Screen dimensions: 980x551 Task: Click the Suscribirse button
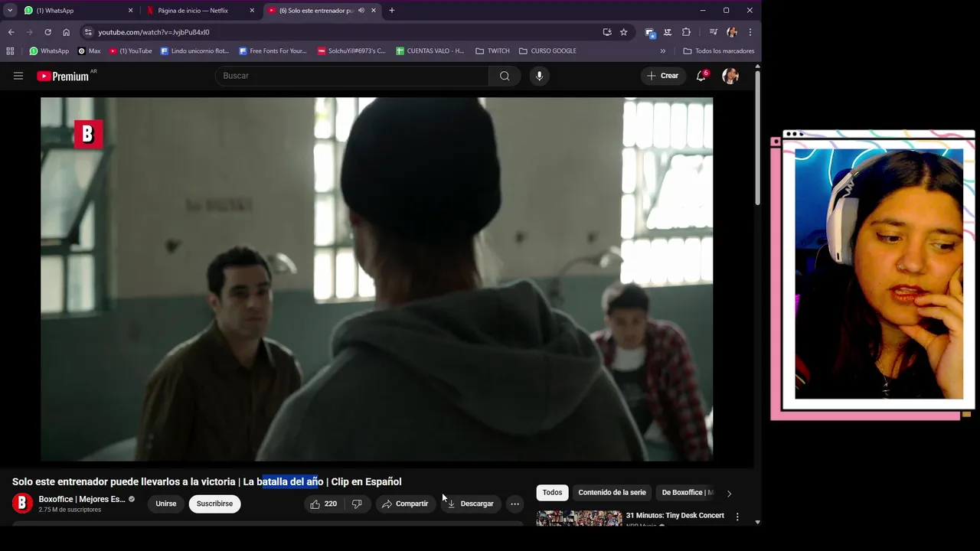214,504
